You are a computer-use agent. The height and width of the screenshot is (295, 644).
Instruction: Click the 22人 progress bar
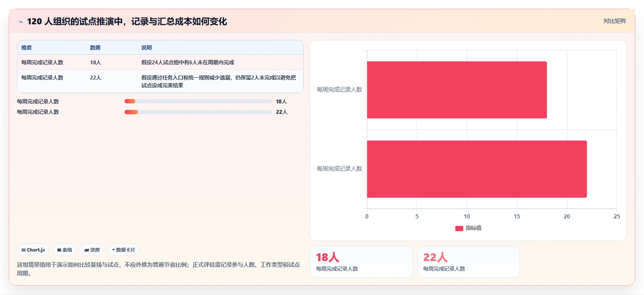tap(198, 112)
